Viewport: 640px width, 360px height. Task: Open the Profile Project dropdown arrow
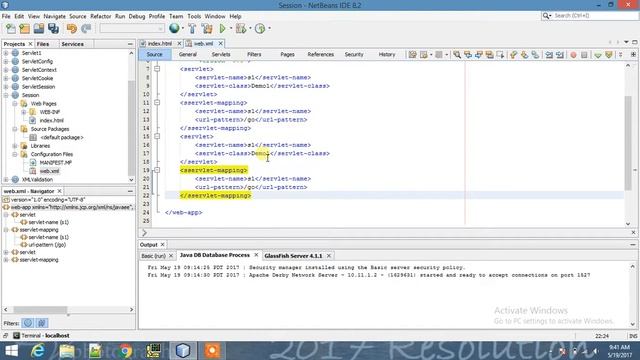click(269, 29)
